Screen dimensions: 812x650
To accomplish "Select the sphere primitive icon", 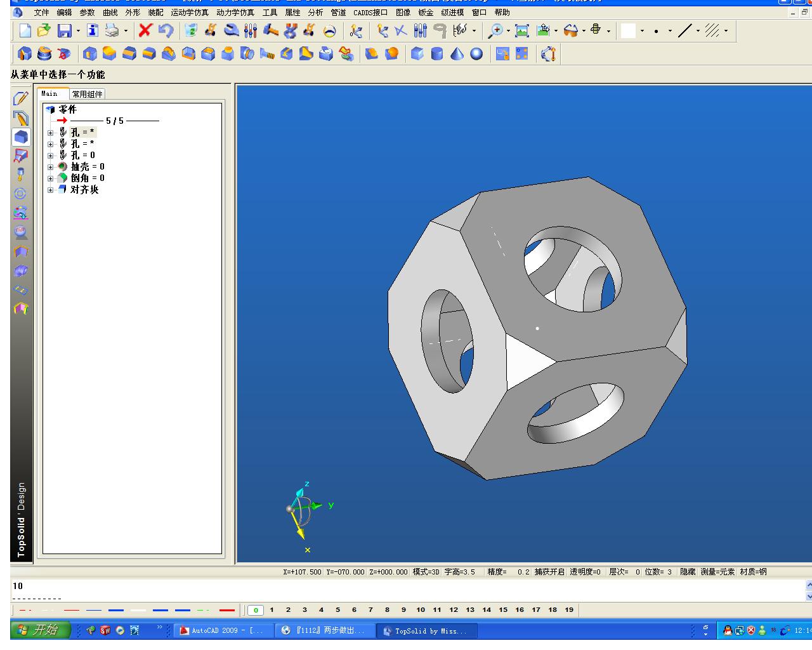I will coord(476,54).
